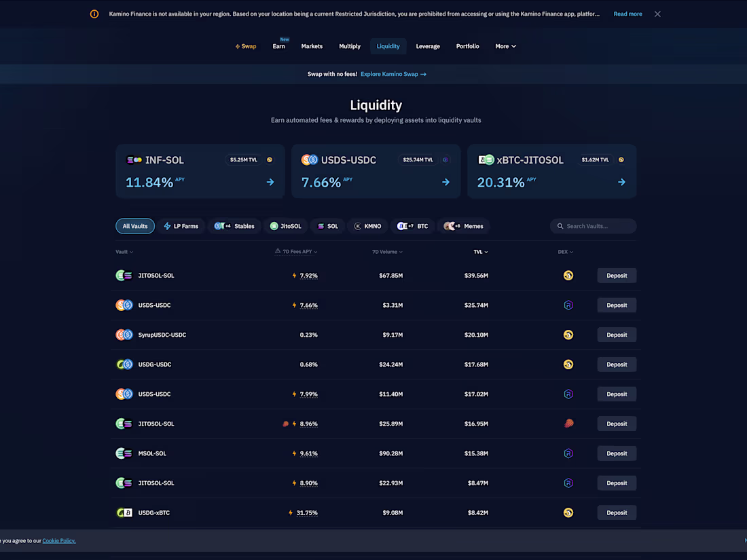Open the featured USDS-USDC vault arrow

445,182
